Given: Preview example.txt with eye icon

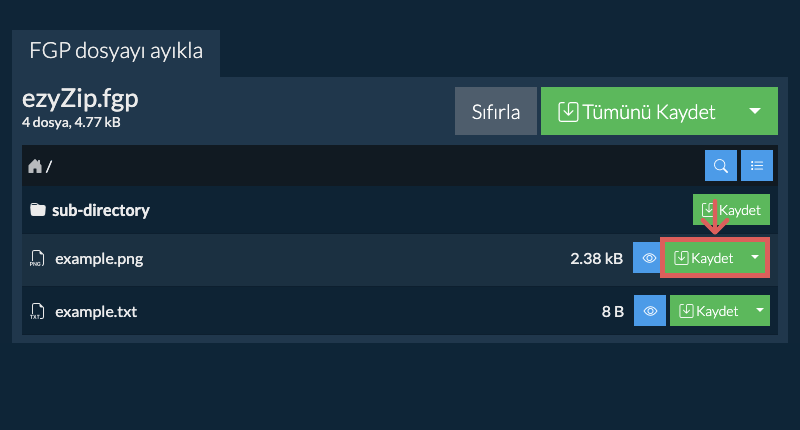Looking at the screenshot, I should [x=650, y=312].
